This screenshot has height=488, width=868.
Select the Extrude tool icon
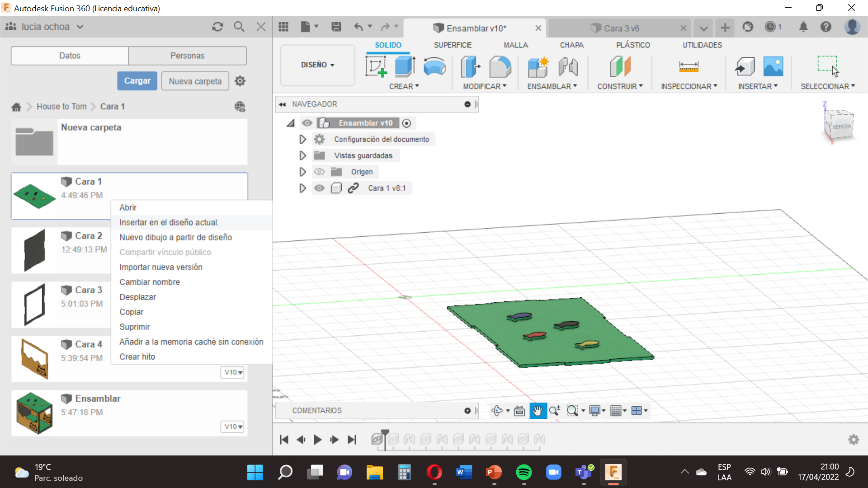405,66
